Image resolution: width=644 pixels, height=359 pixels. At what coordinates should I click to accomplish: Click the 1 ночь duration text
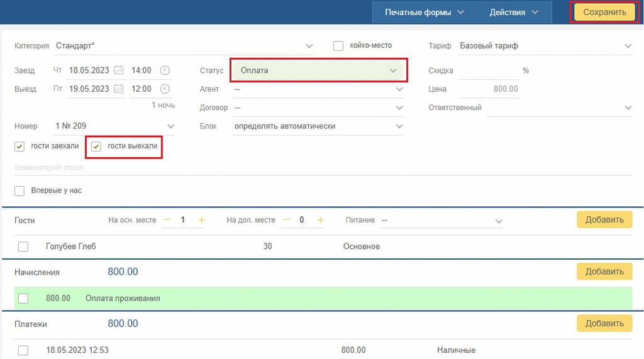point(163,105)
